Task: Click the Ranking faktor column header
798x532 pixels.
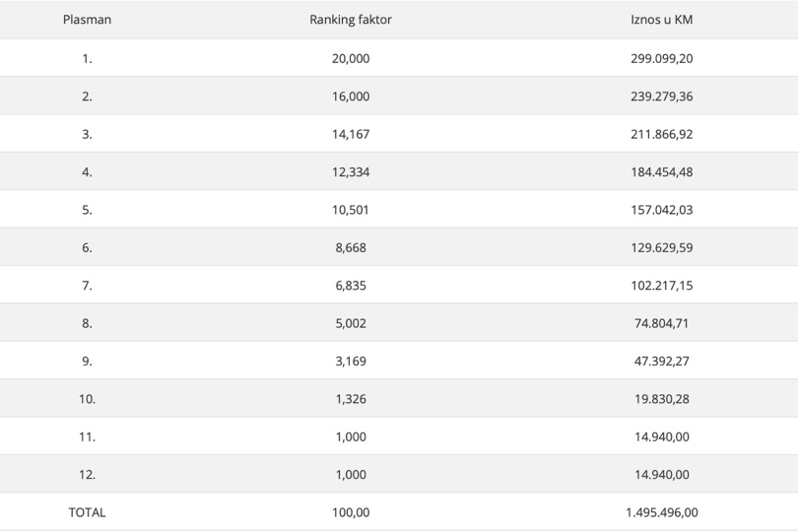Action: 351,20
